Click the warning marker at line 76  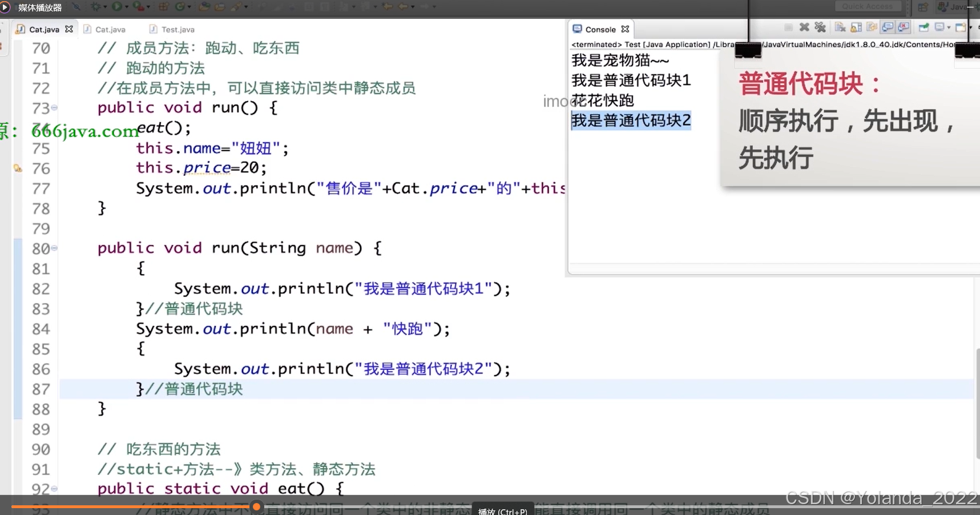click(18, 168)
